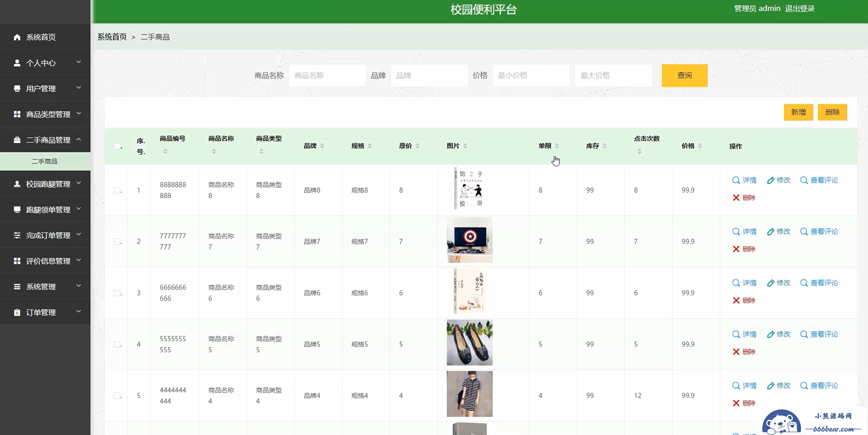Sort by the 单限 column arrows
Image resolution: width=868 pixels, height=435 pixels.
(557, 146)
